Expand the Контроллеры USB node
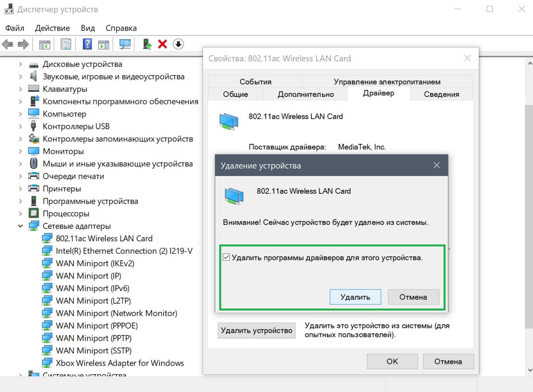This screenshot has height=392, width=533. point(20,126)
